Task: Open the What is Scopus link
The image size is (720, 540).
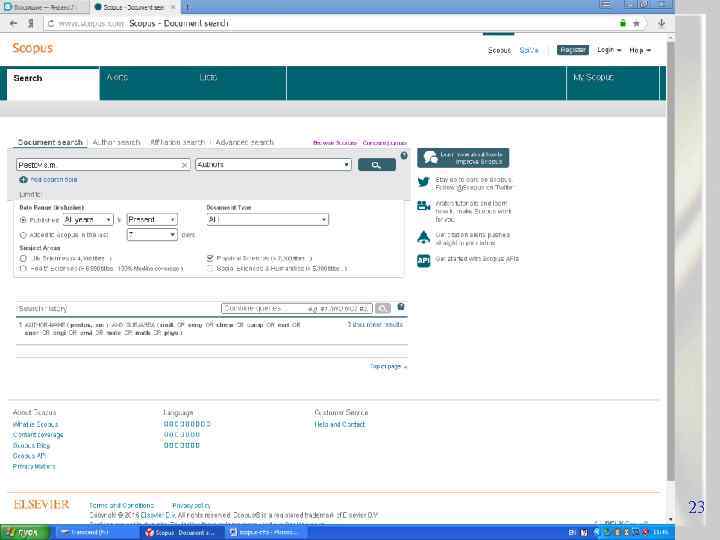Action: [35, 425]
